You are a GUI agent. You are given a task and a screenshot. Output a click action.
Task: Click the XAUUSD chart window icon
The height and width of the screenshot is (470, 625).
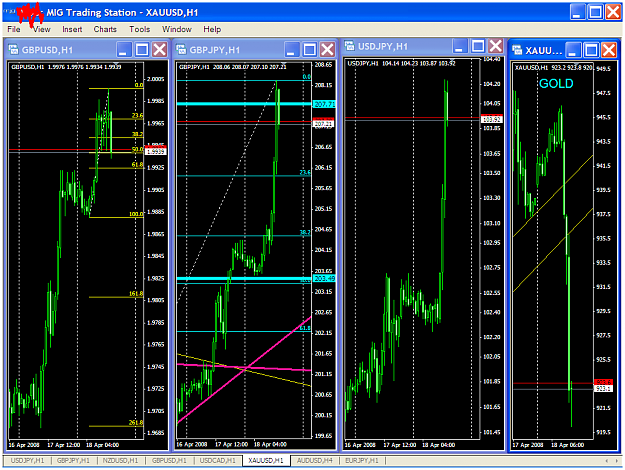(x=517, y=50)
